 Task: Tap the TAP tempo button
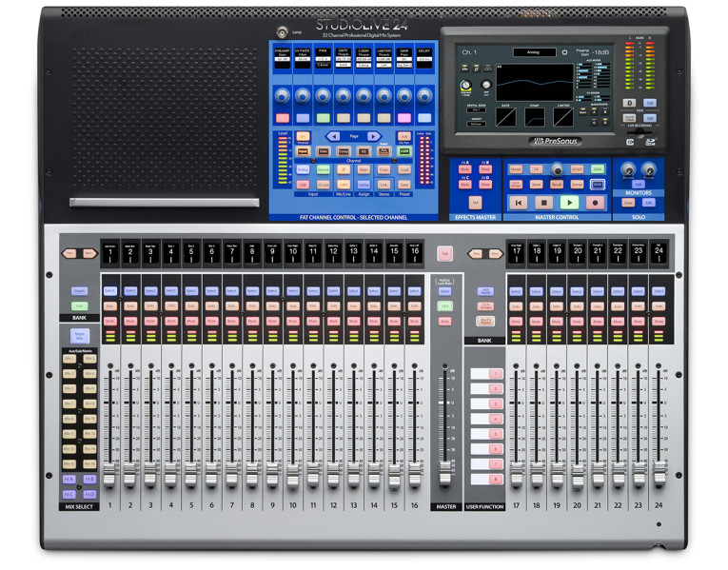point(475,203)
